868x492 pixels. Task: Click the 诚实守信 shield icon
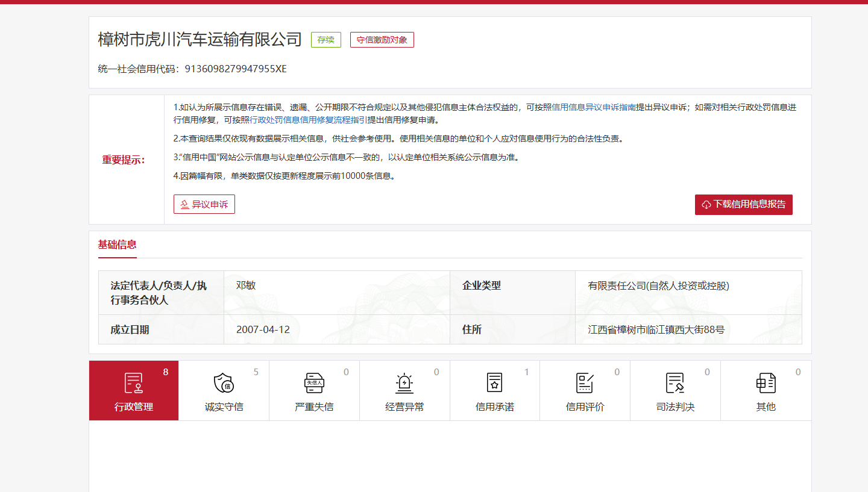[224, 383]
